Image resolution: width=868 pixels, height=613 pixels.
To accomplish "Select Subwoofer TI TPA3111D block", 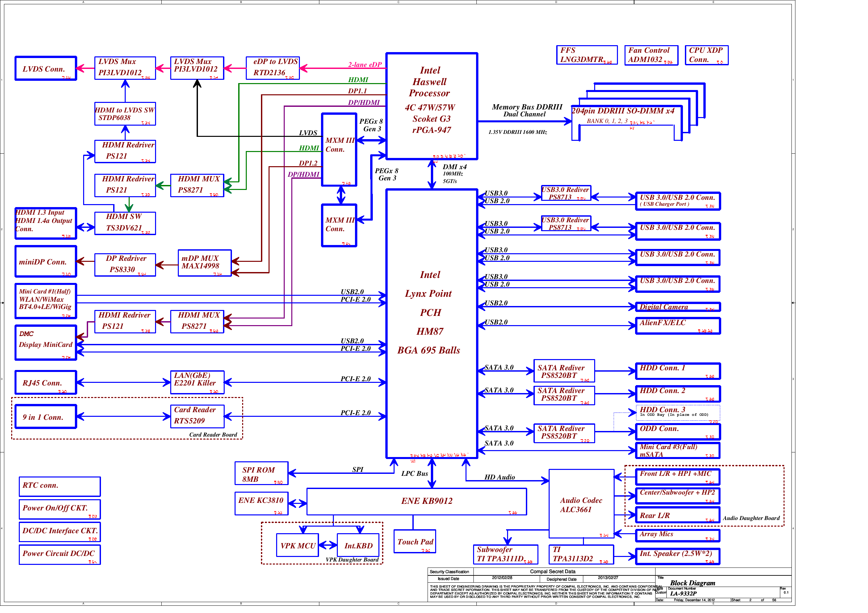I will coord(505,554).
